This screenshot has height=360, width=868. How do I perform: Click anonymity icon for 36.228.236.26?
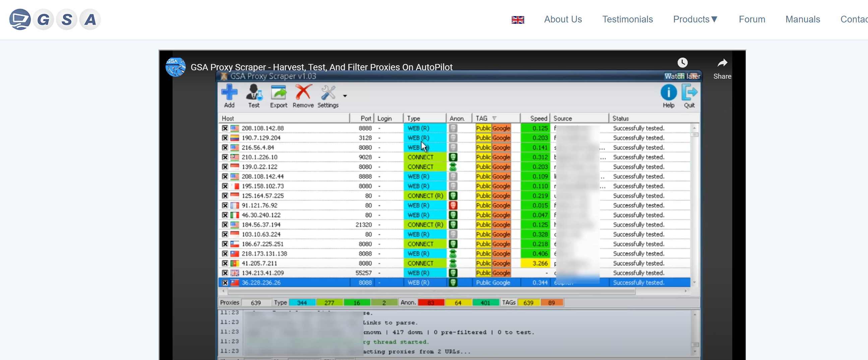point(453,283)
